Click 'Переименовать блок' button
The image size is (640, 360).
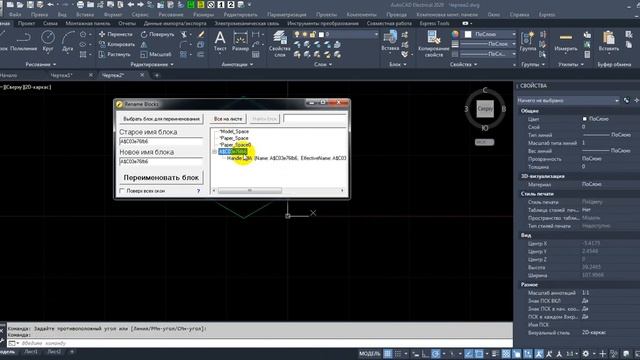point(161,178)
